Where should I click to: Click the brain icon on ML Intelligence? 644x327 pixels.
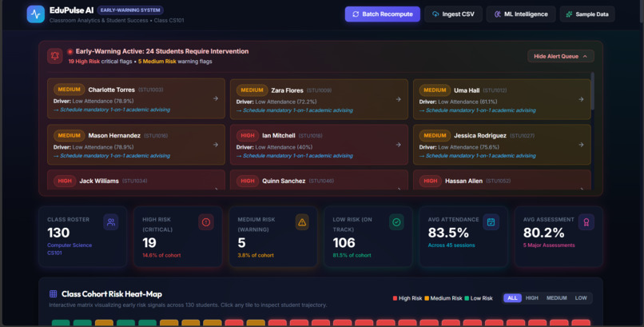497,14
